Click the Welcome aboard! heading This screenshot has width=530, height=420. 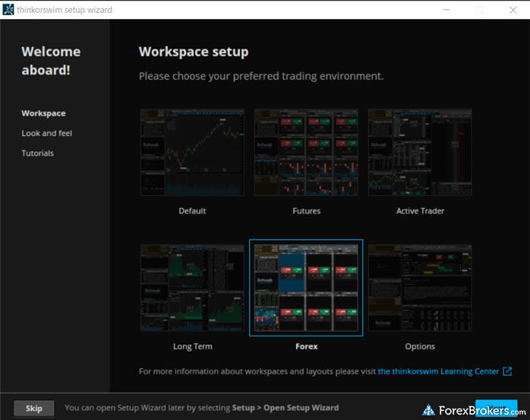(x=51, y=61)
